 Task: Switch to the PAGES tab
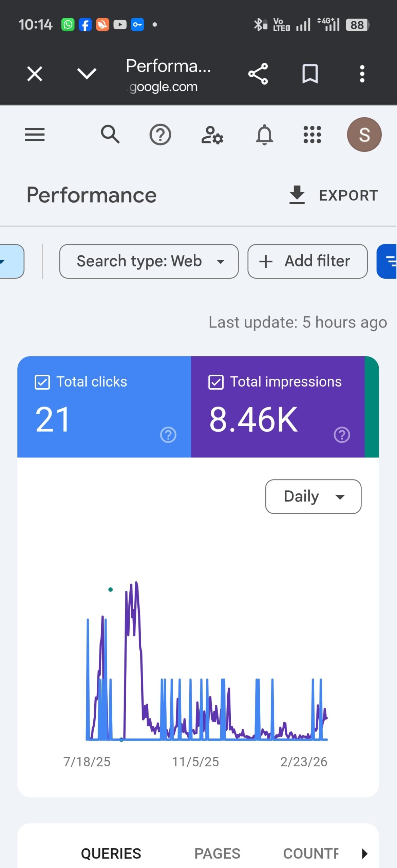tap(217, 853)
